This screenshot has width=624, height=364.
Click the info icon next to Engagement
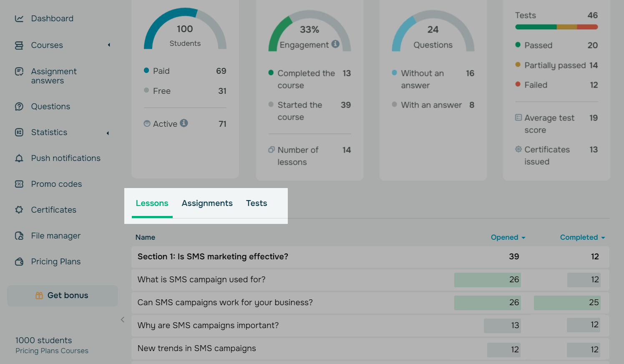pyautogui.click(x=335, y=44)
